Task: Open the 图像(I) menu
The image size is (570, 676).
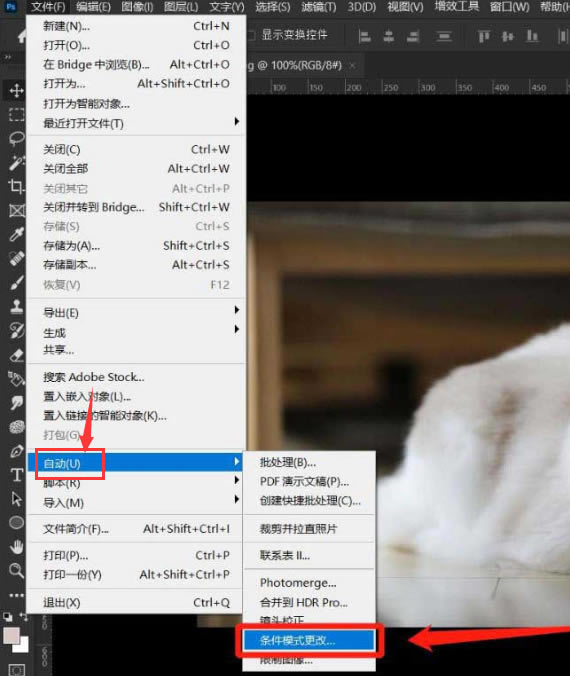Action: tap(137, 7)
